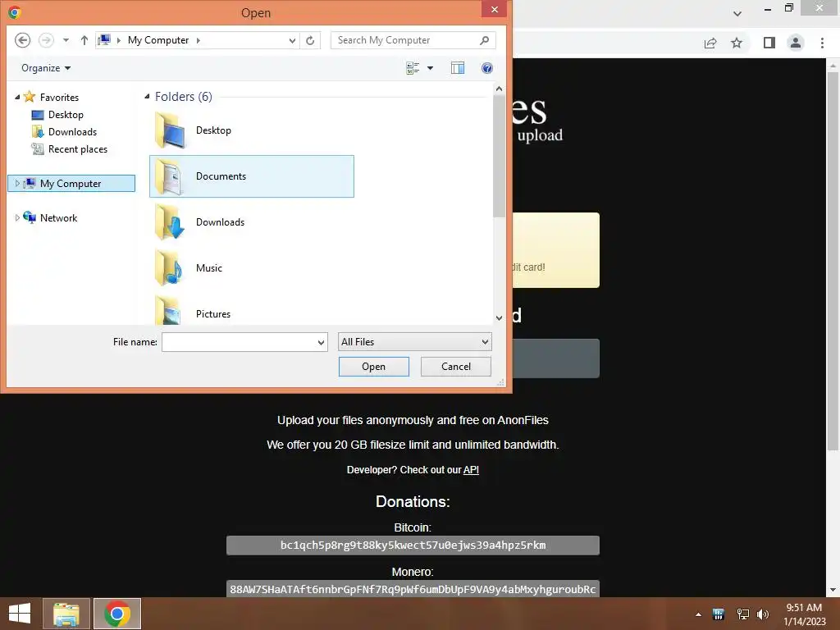Click the Bitcoin donation address
The image size is (840, 630).
click(x=413, y=546)
